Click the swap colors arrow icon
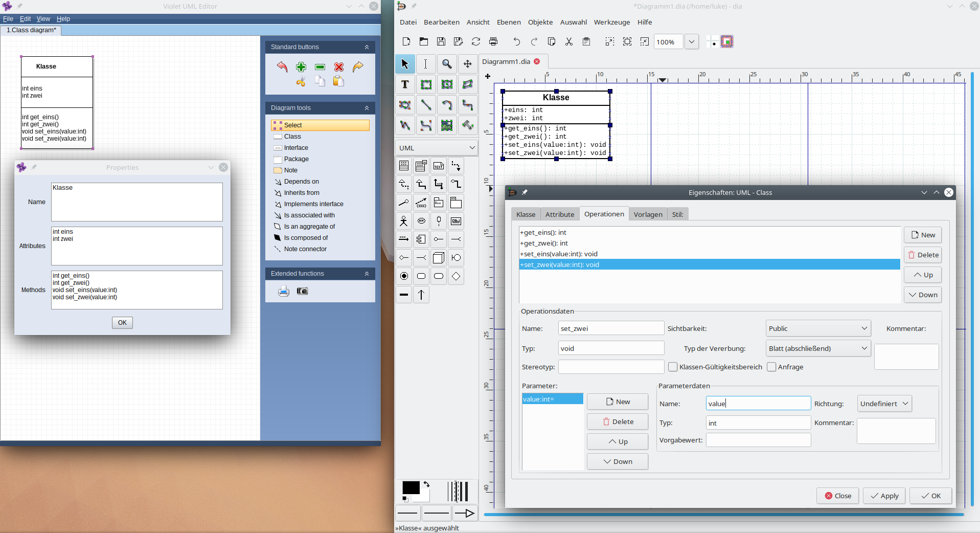980x533 pixels. click(x=426, y=484)
